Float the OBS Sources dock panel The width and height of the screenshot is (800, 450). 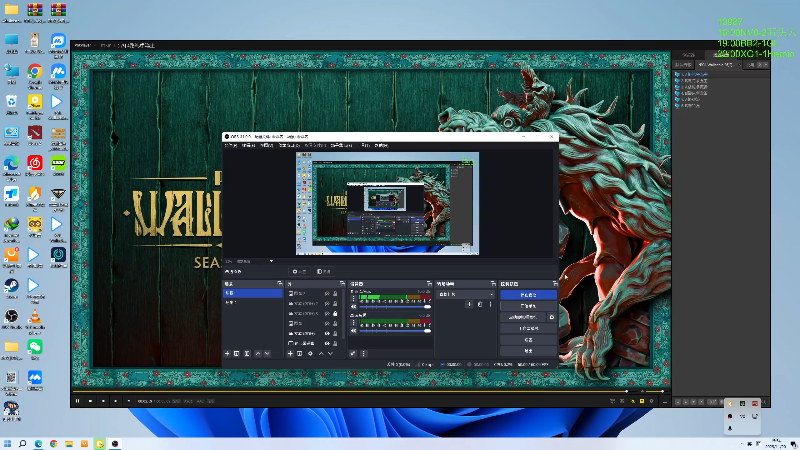click(342, 284)
